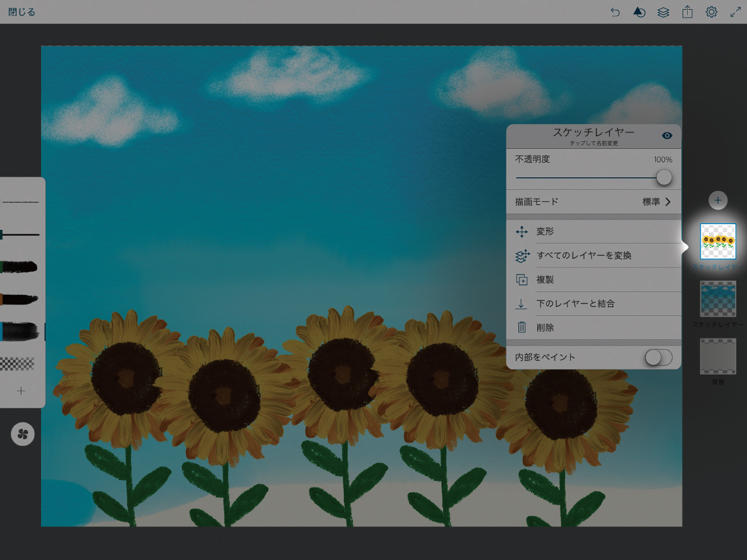This screenshot has height=560, width=747.
Task: Toggle the layers stack icon
Action: pyautogui.click(x=663, y=12)
